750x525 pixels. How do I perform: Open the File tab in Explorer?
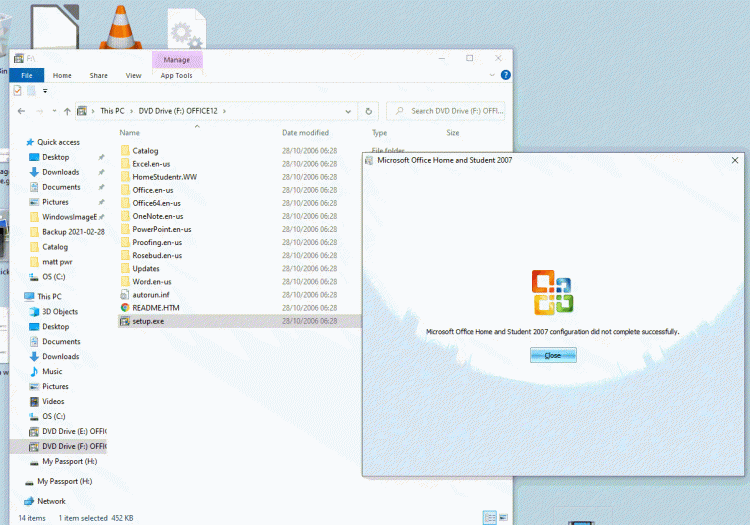point(27,75)
